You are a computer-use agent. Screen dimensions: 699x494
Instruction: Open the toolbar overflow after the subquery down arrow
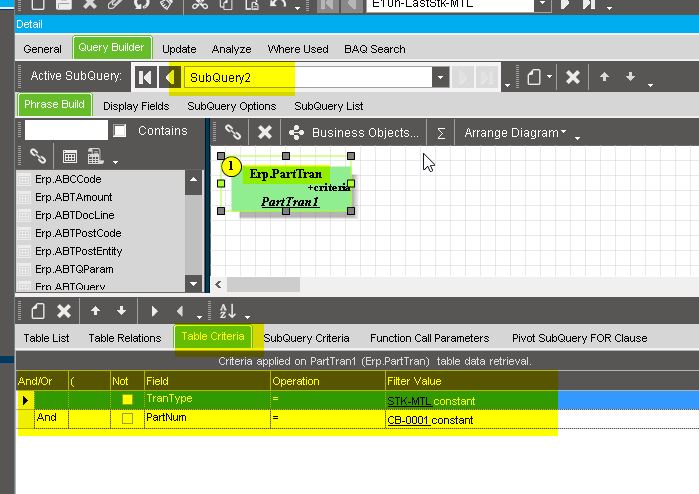[650, 84]
